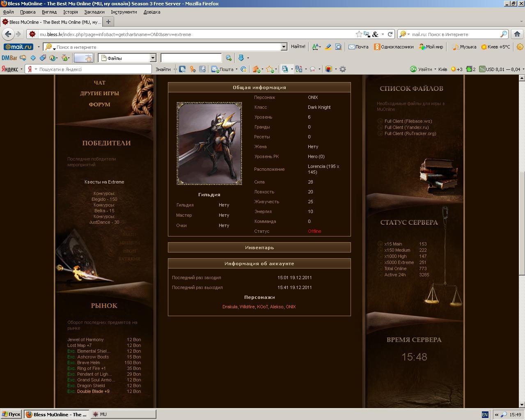Click the Firefox home button
This screenshot has height=420, width=525.
[517, 34]
